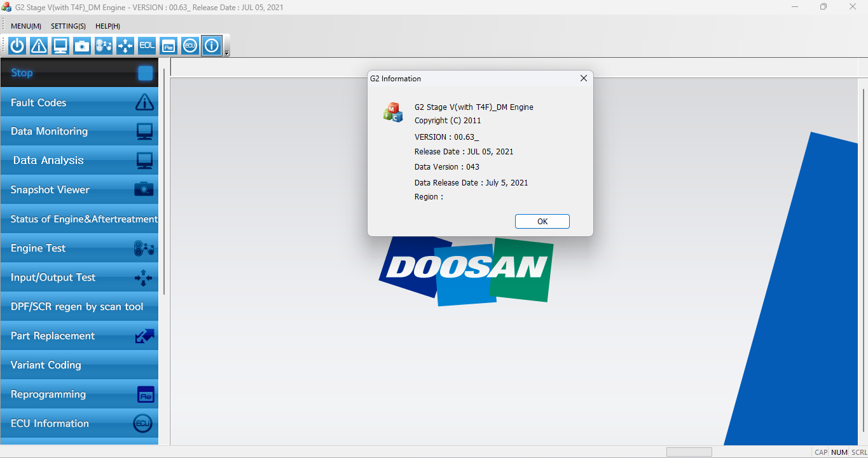The height and width of the screenshot is (458, 868).
Task: Open Fault Codes in the sidebar
Action: tap(79, 102)
